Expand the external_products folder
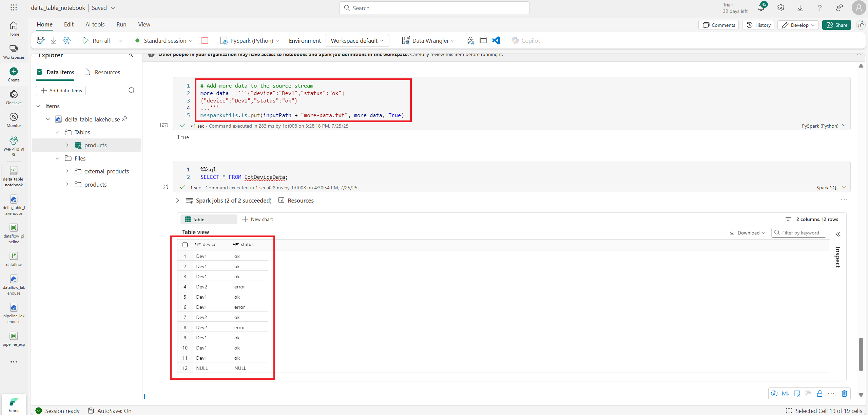 (67, 171)
